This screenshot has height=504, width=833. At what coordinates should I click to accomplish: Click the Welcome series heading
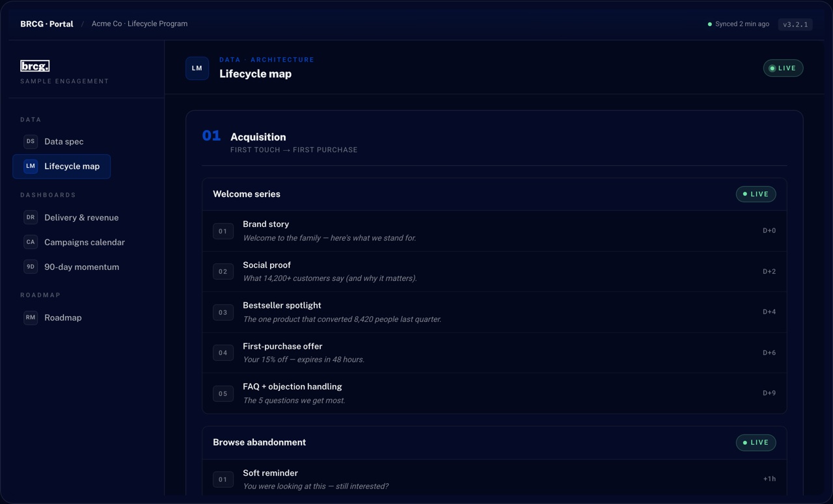tap(247, 194)
